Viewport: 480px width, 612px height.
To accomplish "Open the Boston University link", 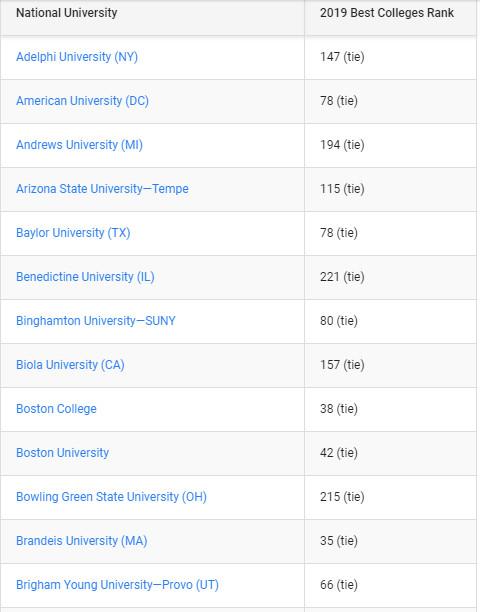I will [62, 453].
